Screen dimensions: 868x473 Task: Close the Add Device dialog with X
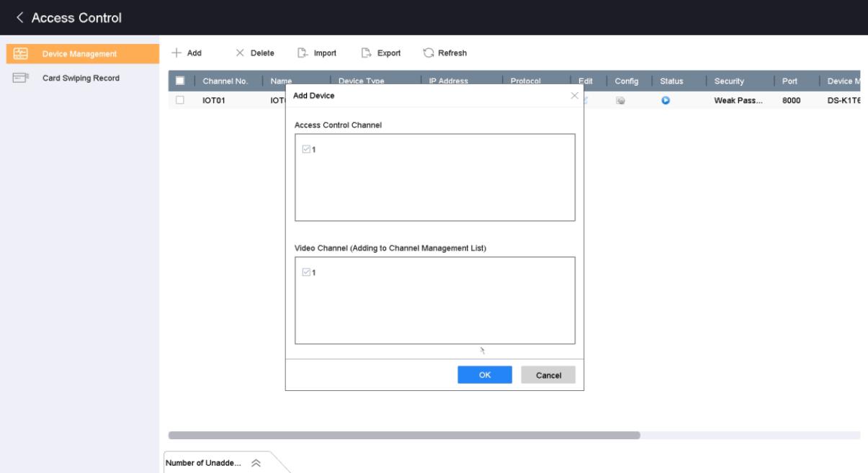[574, 96]
